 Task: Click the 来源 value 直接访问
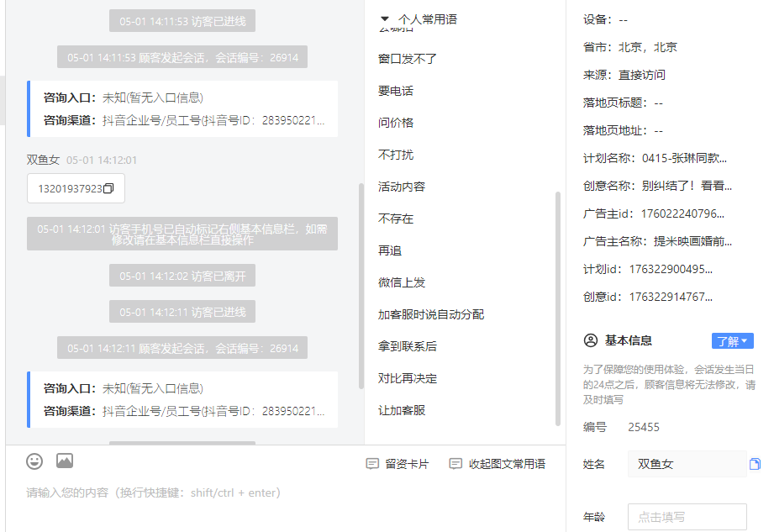(642, 75)
